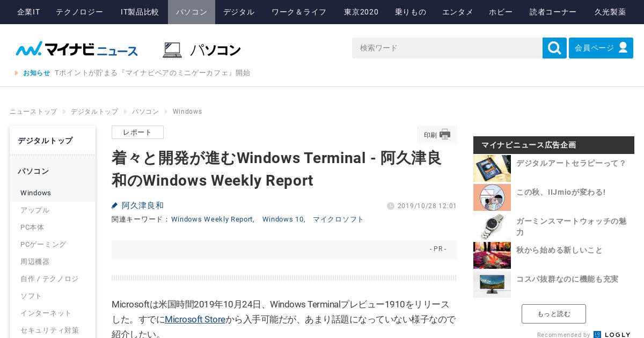Open the マイクロソフト keyword link
644x338 pixels.
[x=338, y=219]
